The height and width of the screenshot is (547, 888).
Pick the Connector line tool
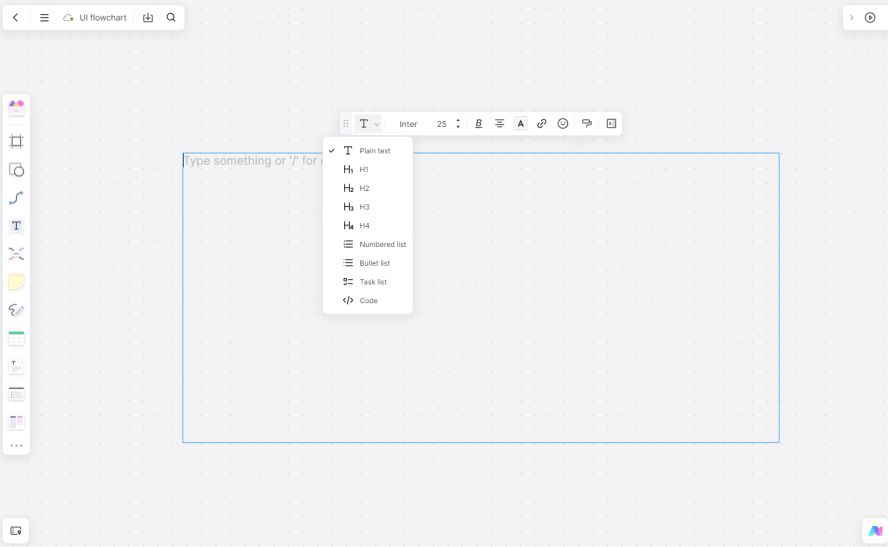click(16, 198)
